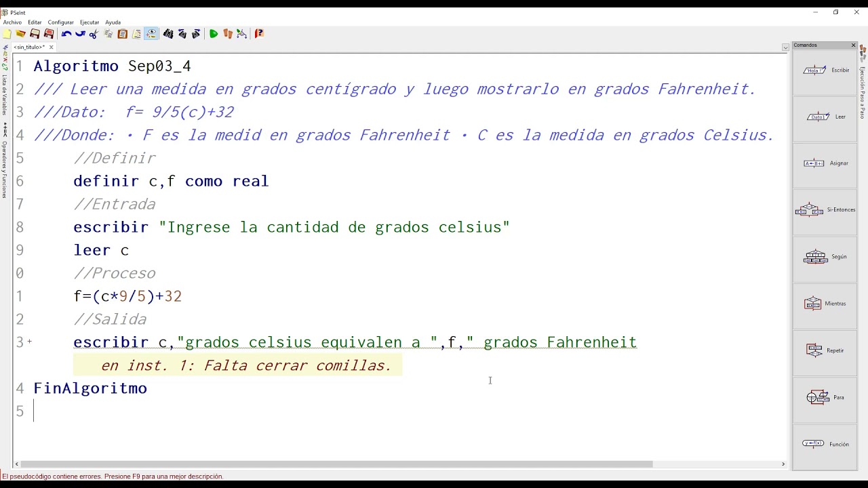868x488 pixels.
Task: Create a new file with the toolbar icon
Action: (7, 34)
